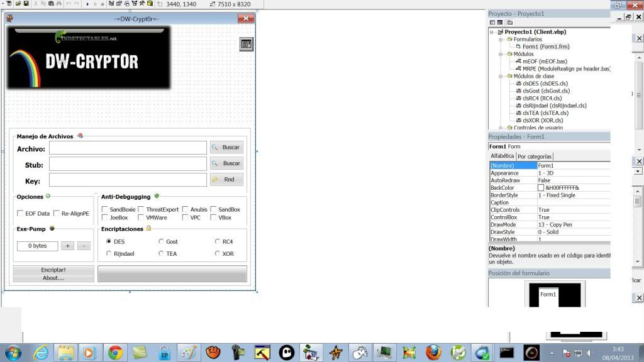
Task: Click Buscar button next to Stub
Action: (226, 163)
